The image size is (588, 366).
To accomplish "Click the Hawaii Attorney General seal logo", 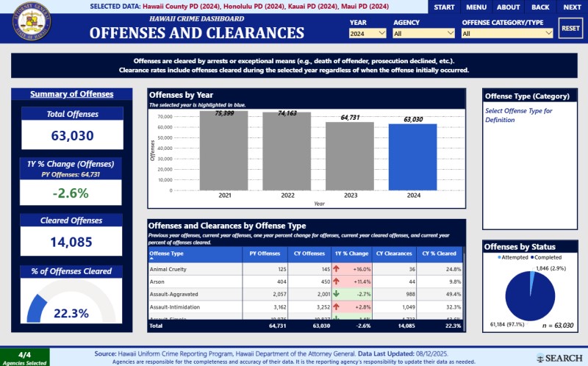I will pyautogui.click(x=32, y=24).
